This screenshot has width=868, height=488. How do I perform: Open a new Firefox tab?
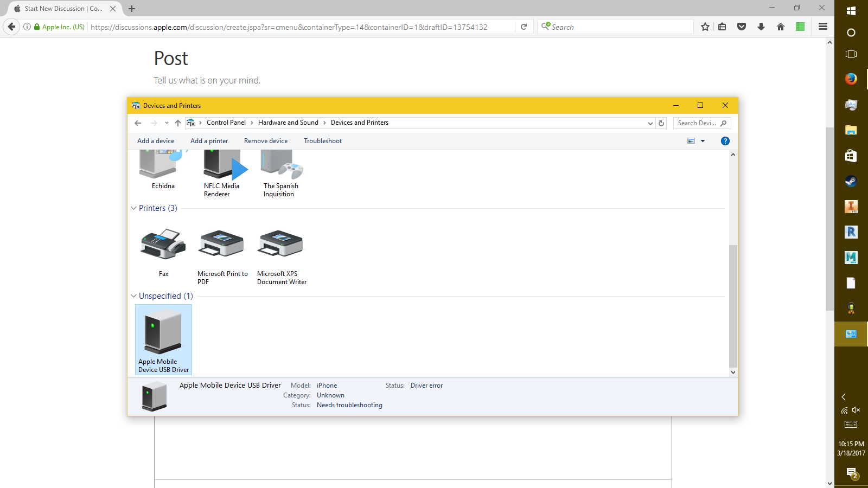[x=132, y=9]
